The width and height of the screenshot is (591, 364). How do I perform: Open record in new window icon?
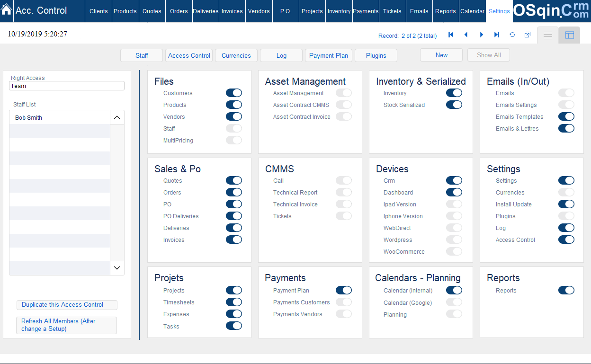coord(527,35)
